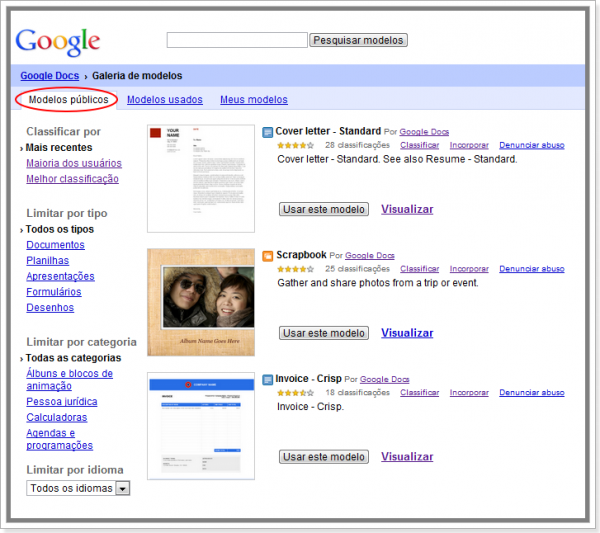Viewport: 600px width, 533px height.
Task: Click Usar este modelo for Cover letter
Action: [x=324, y=209]
